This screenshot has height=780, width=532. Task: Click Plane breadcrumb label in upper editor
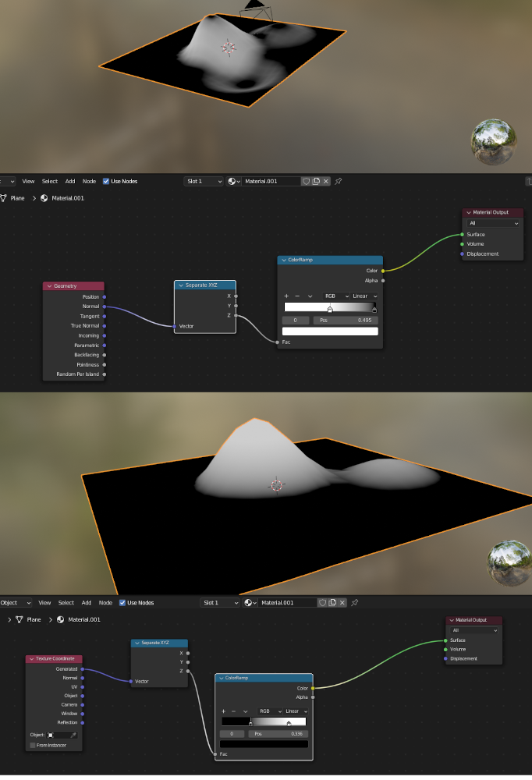[17, 198]
